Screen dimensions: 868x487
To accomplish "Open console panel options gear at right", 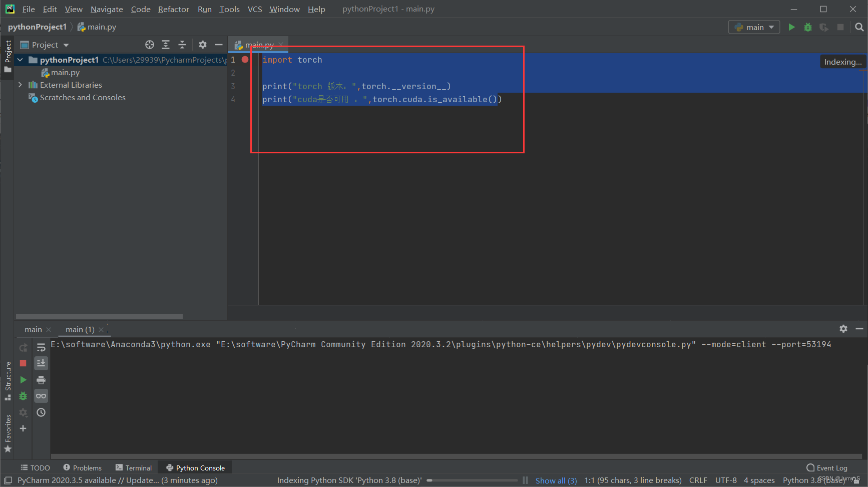I will point(843,329).
